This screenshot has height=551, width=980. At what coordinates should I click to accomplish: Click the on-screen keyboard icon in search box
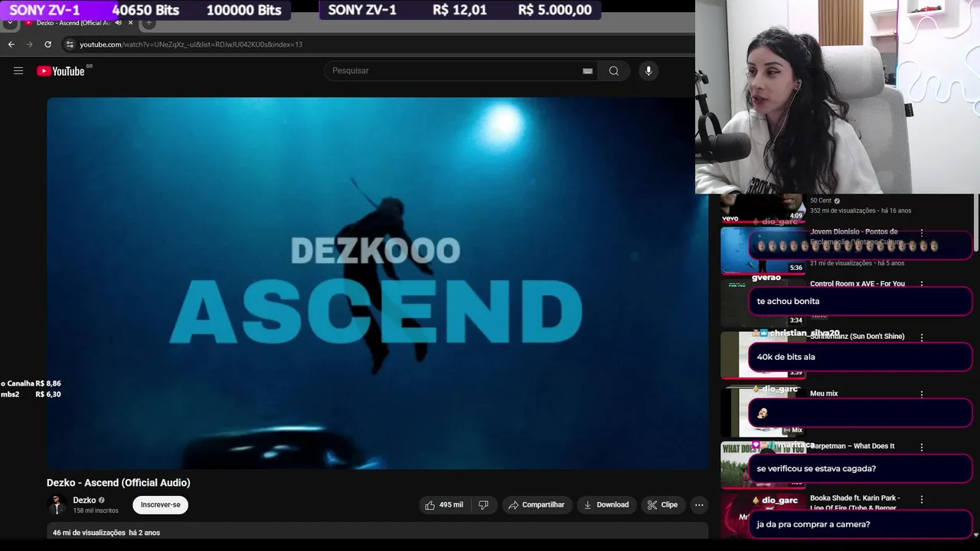587,71
